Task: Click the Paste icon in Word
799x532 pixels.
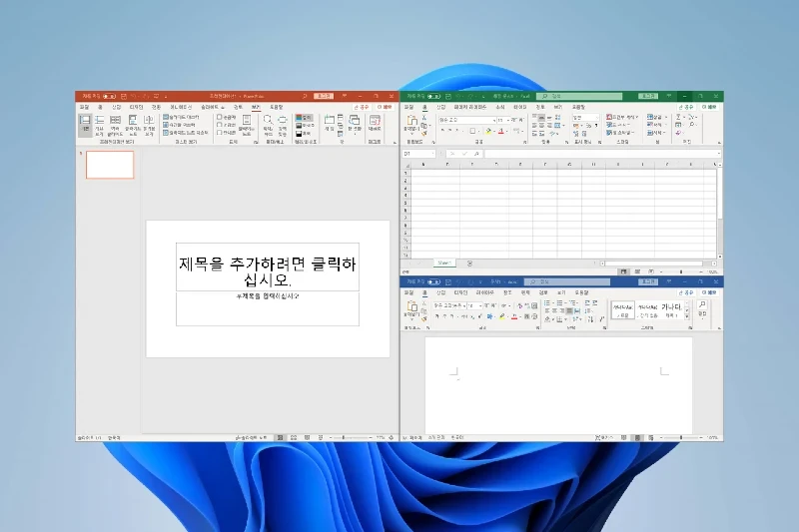Action: 410,310
